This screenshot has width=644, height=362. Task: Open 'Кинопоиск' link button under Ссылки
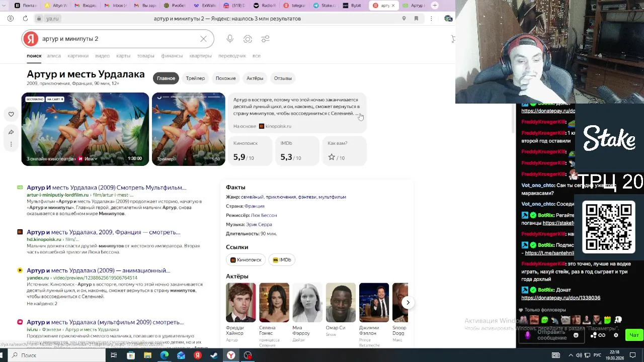click(246, 260)
